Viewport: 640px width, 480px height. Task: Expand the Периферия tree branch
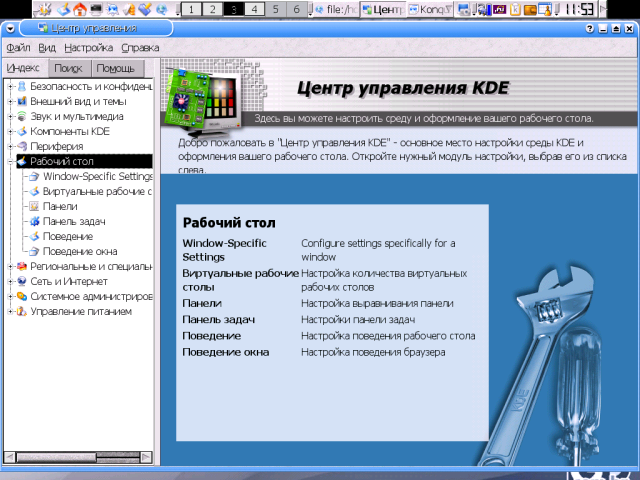coord(10,146)
